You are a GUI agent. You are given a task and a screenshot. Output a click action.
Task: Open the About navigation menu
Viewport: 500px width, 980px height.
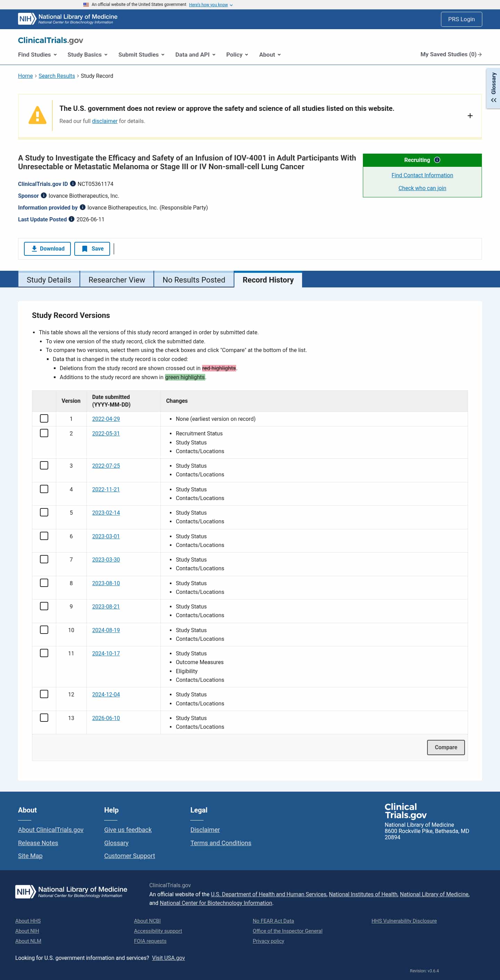pos(270,55)
